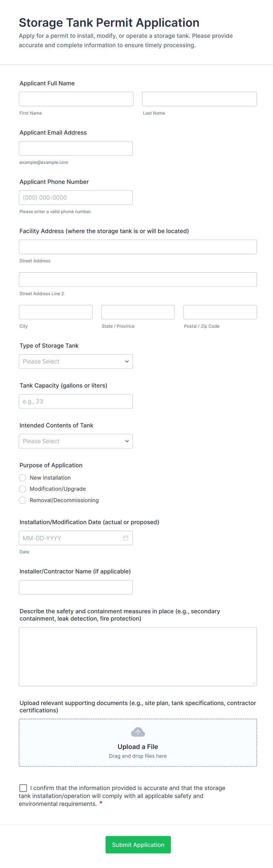Focus the Street Address input
Viewport: 273px width, 868px height.
(138, 247)
